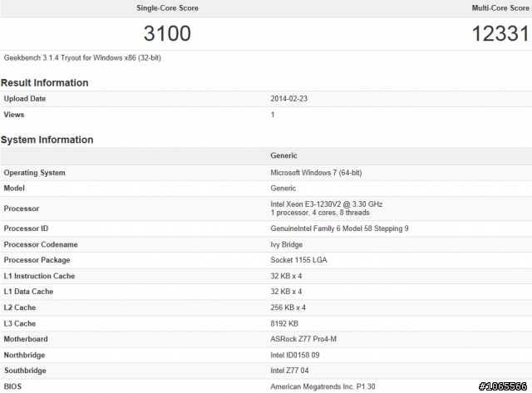This screenshot has height=393, width=532.
Task: Select GenuineIntel Family 6 Model 58 Stepping 9
Action: (339, 228)
